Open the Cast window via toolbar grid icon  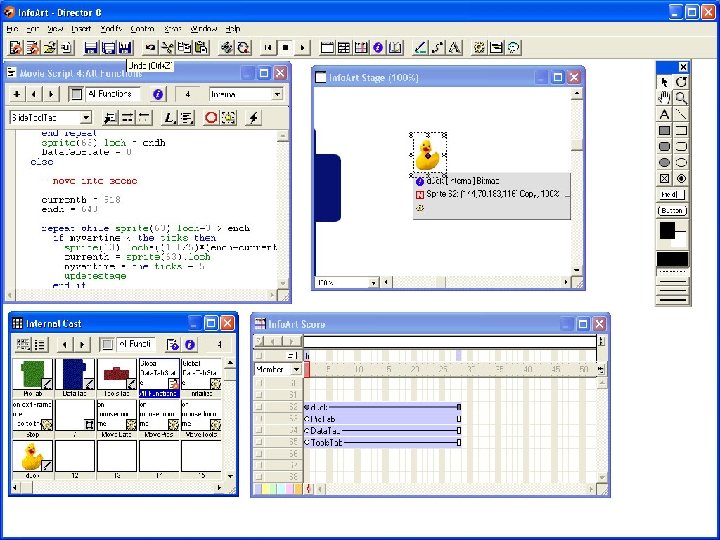coord(344,47)
